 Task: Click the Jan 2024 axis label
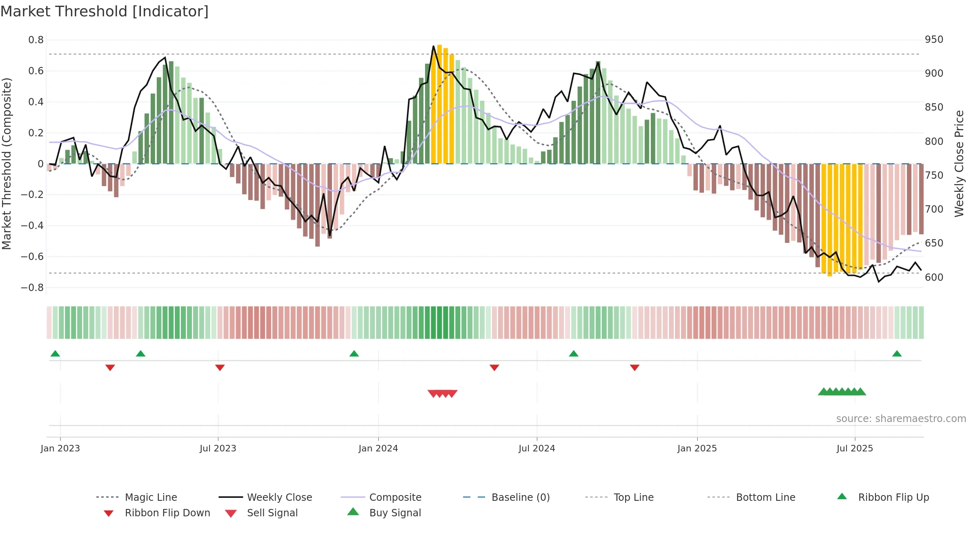(x=378, y=448)
